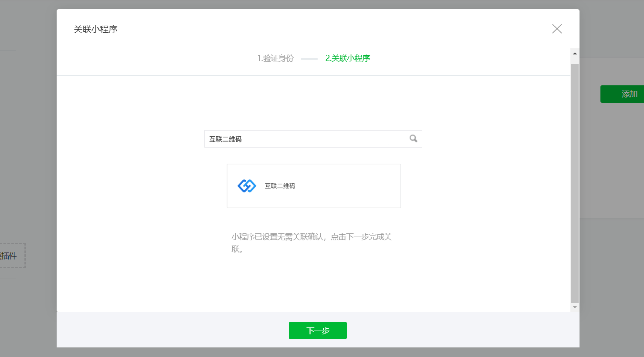Click the blue 互联二维码 logo icon
The width and height of the screenshot is (644, 357).
(x=247, y=186)
